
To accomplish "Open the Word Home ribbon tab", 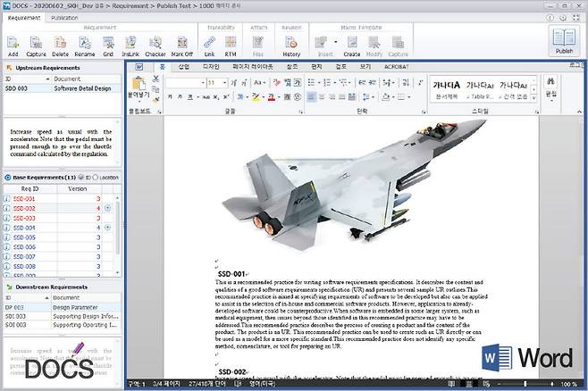I will coord(163,67).
